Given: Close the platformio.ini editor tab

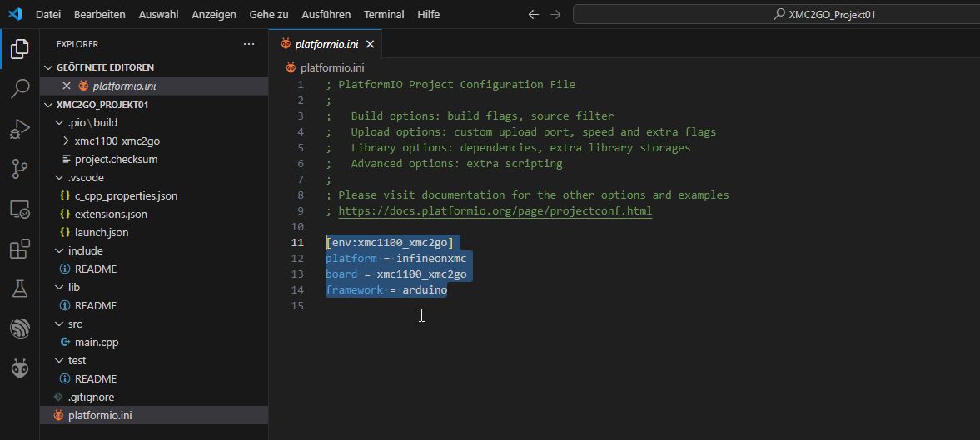Looking at the screenshot, I should tap(371, 44).
